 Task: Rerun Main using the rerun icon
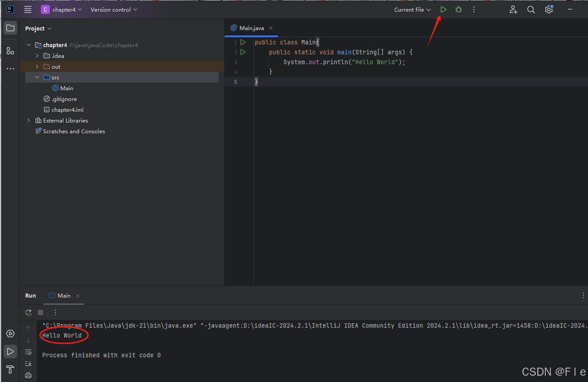click(29, 312)
